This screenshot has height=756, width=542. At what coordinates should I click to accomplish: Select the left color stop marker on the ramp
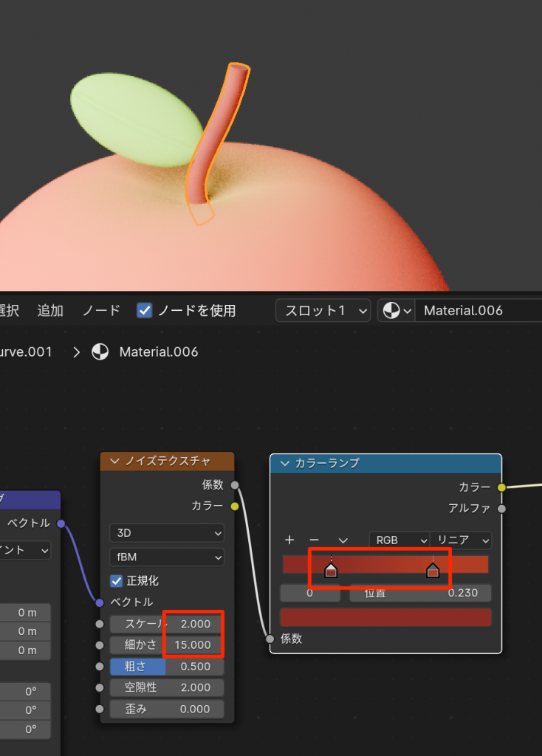coord(331,570)
